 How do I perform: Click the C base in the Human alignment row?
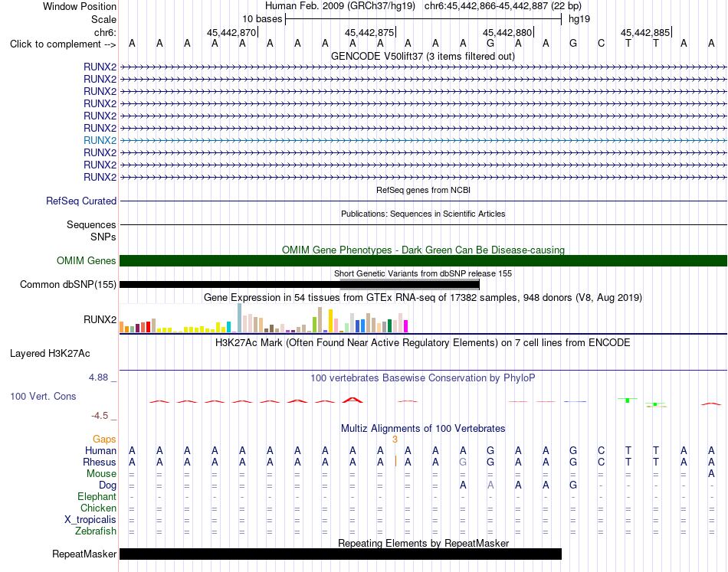point(601,450)
